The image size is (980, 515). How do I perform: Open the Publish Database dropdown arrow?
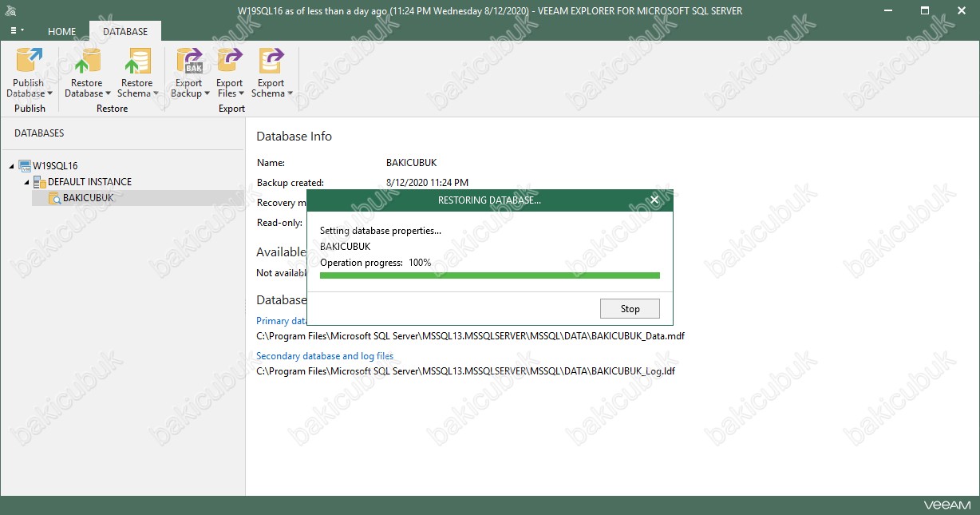[x=49, y=94]
